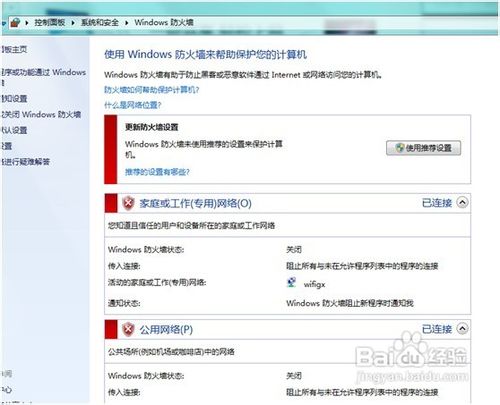Click 公用网络(P) heading
500x405 pixels.
click(166, 329)
